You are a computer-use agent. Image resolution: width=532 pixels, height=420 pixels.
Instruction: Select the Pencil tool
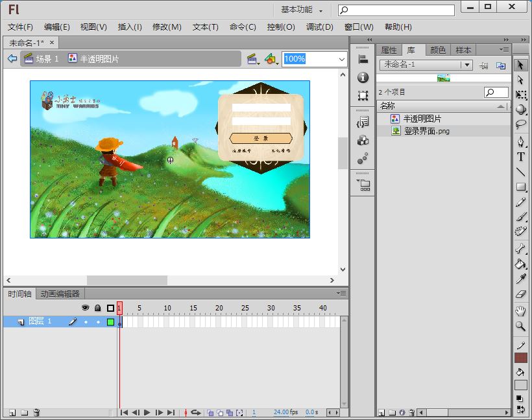[x=520, y=202]
